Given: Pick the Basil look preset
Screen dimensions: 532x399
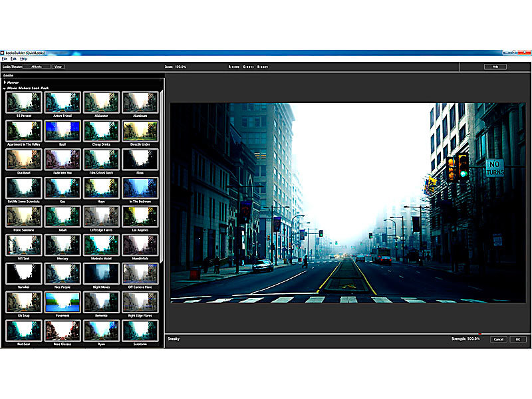Looking at the screenshot, I should point(63,131).
